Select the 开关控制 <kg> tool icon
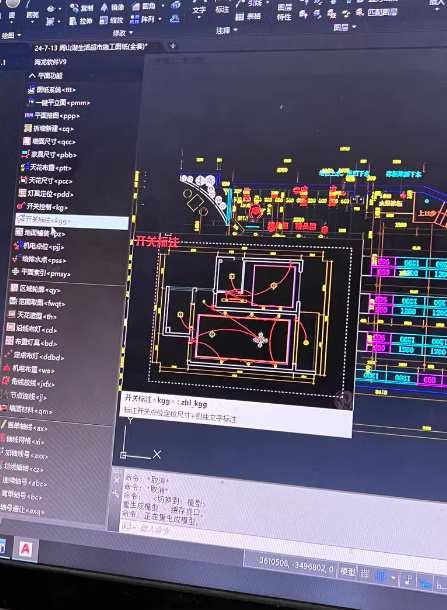The width and height of the screenshot is (447, 610). (21, 206)
